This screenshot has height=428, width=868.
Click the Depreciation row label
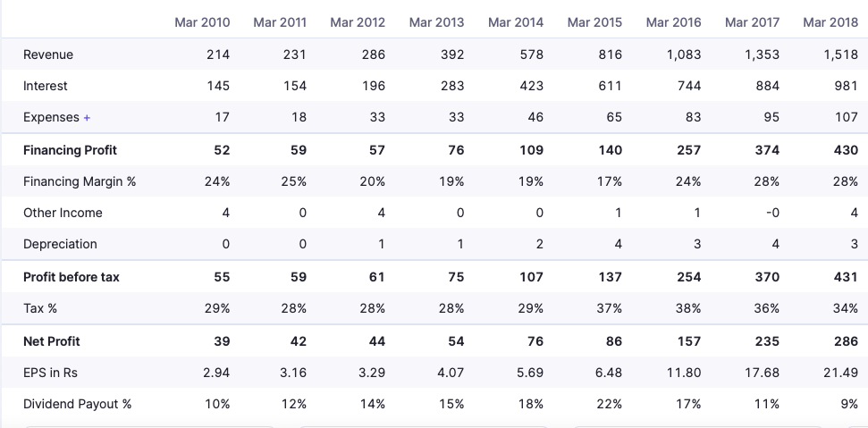click(60, 244)
